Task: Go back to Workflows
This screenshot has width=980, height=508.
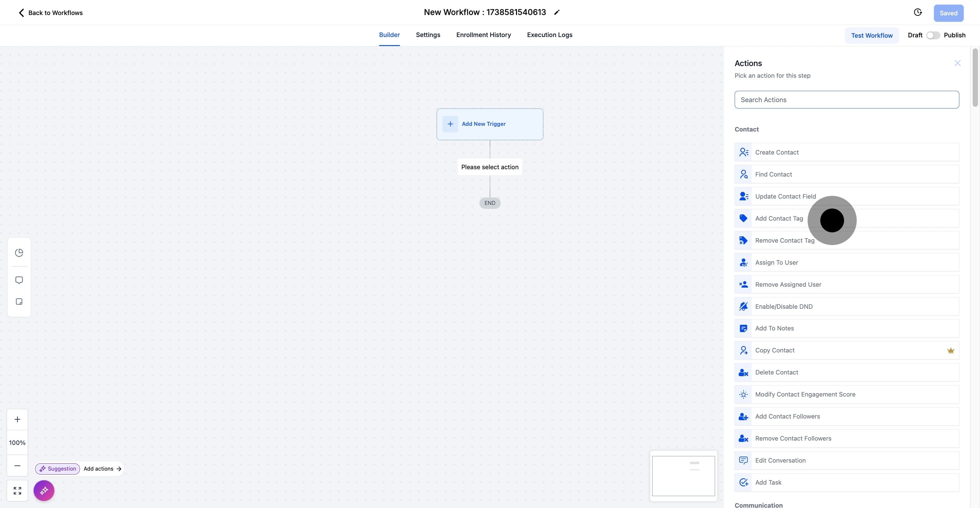Action: 51,13
